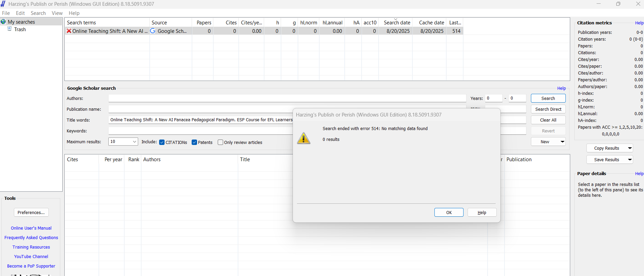This screenshot has width=644, height=276.
Task: Click the Clear All button
Action: point(548,120)
